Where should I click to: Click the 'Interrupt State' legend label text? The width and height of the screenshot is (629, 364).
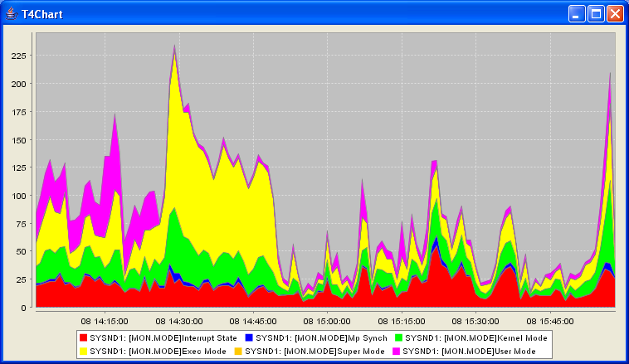click(x=159, y=338)
